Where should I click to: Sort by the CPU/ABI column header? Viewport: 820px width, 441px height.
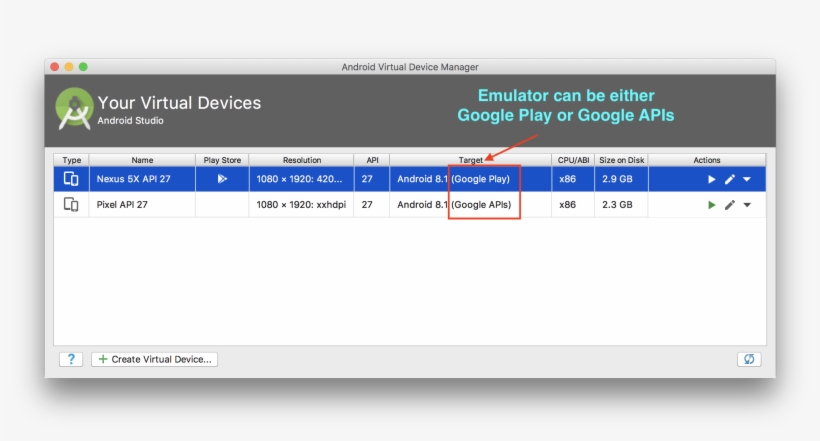(573, 160)
